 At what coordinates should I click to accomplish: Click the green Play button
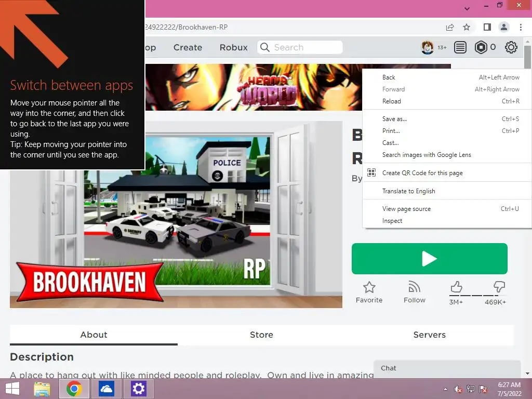[430, 259]
